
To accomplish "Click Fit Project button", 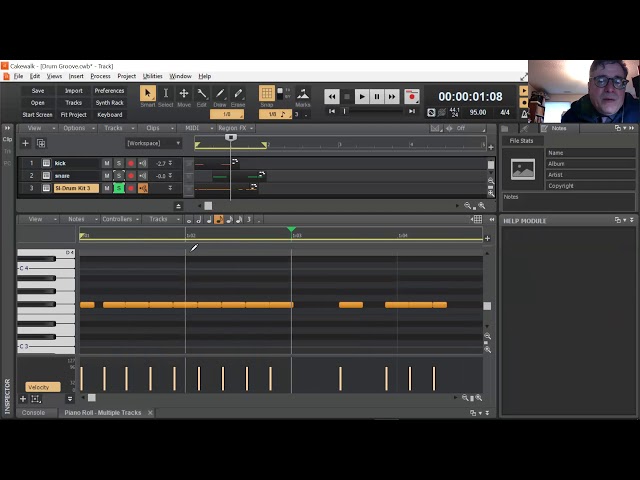I will pyautogui.click(x=73, y=115).
